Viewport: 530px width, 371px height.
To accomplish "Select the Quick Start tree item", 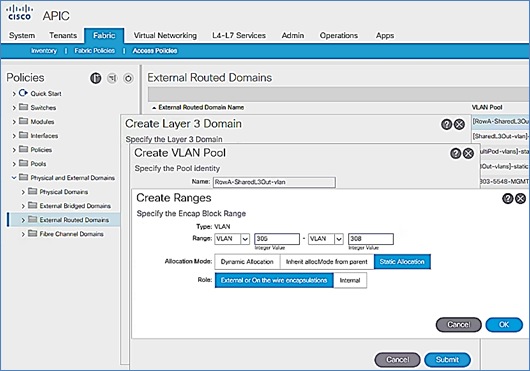I will tap(46, 94).
